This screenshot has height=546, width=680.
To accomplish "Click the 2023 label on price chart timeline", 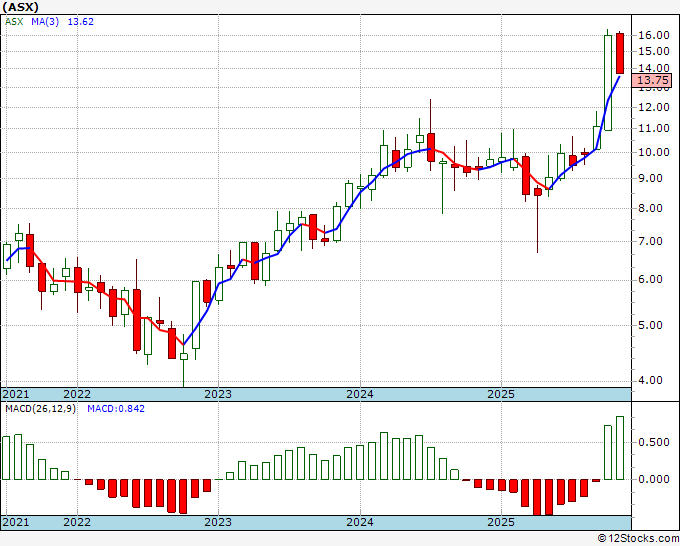I will [x=218, y=394].
